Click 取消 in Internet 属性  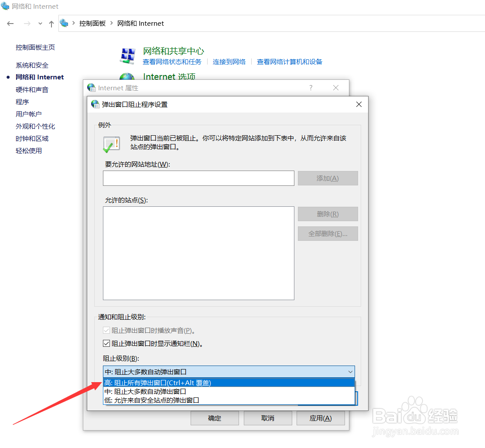pos(268,418)
